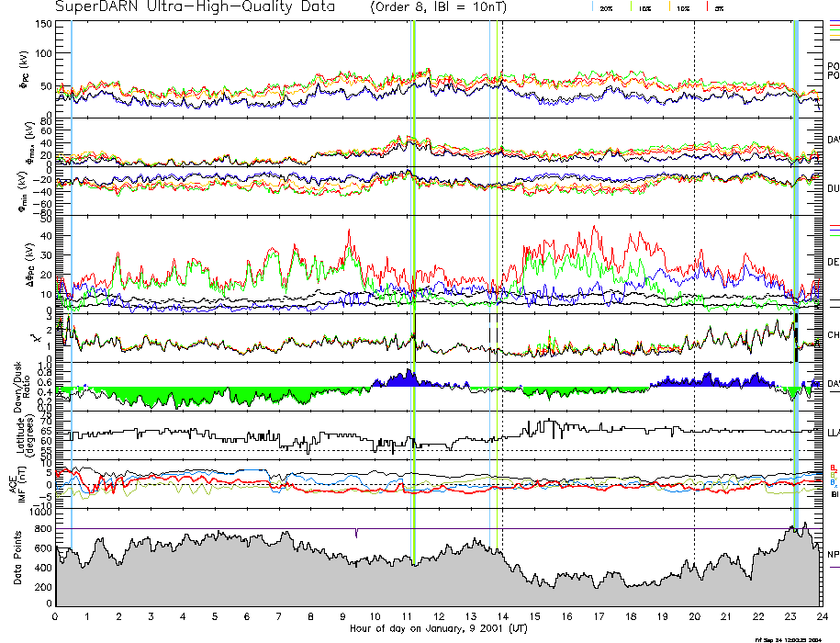This screenshot has width=840, height=643.
Task: Click the light blue 20% legend marker
Action: (x=594, y=6)
